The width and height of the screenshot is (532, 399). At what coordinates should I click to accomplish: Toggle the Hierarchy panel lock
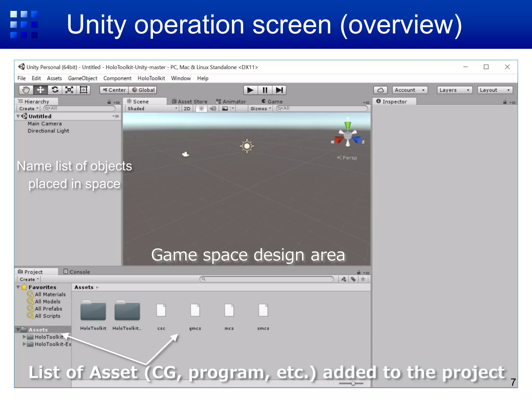point(109,102)
